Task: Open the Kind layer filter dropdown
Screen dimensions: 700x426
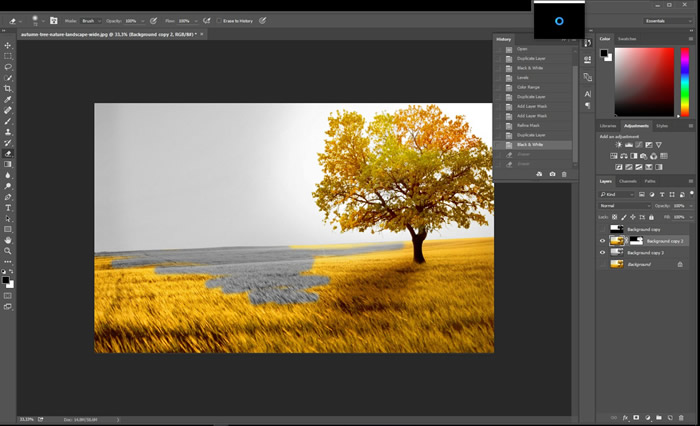Action: point(617,194)
